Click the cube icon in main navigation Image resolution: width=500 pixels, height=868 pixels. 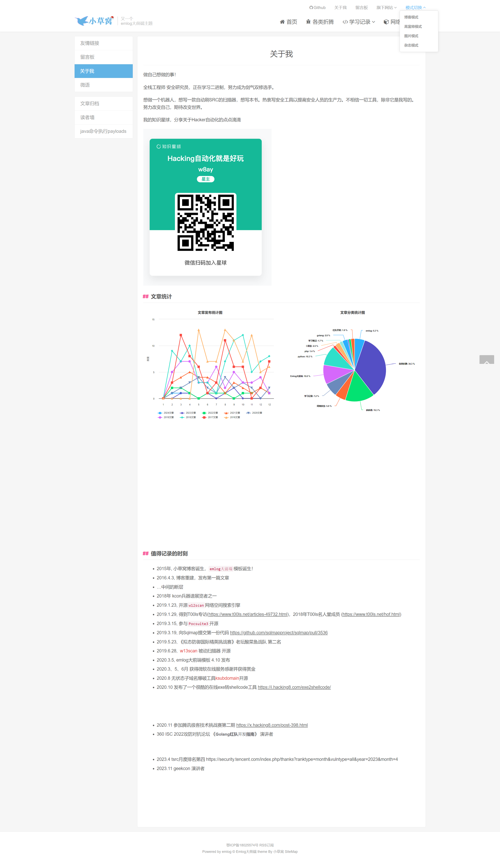pos(386,22)
